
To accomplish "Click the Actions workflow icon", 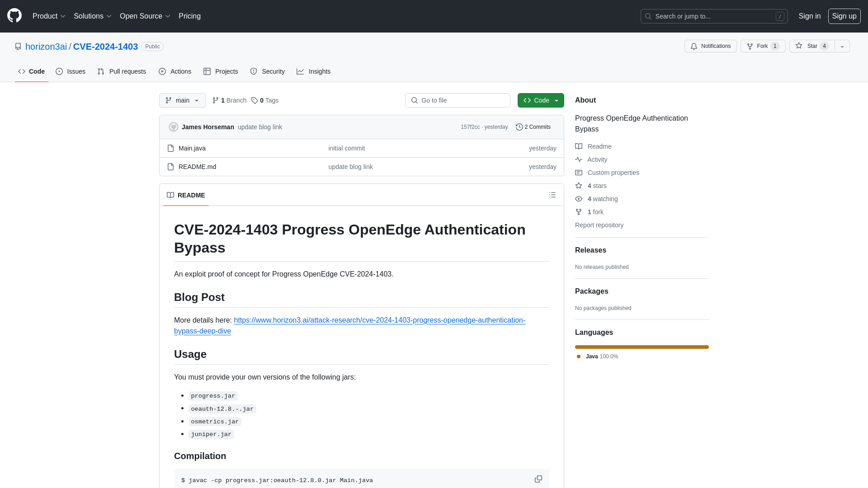I will click(x=162, y=71).
